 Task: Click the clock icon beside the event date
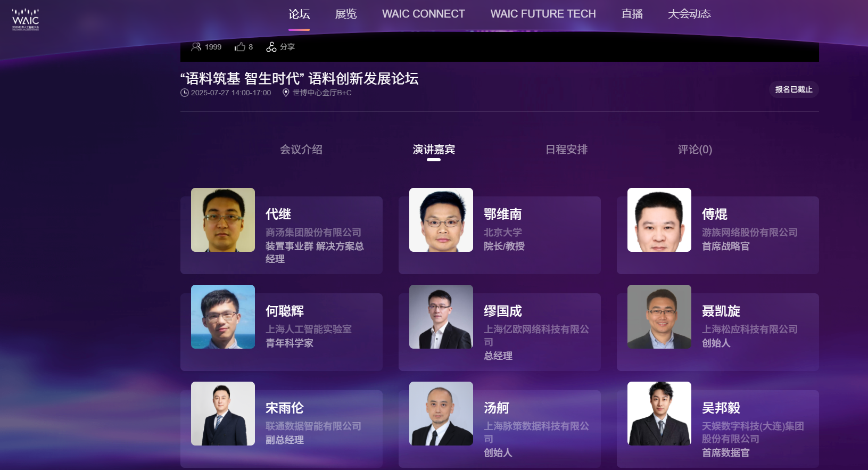[185, 93]
